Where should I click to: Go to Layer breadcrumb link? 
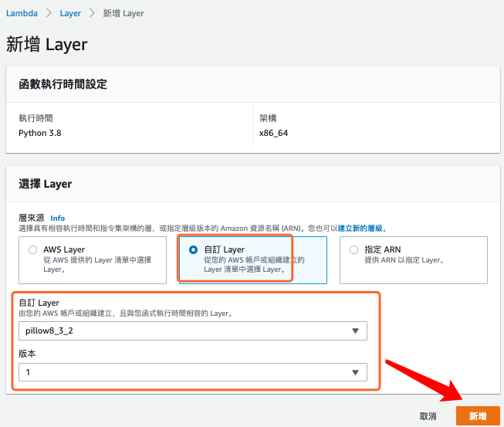70,13
